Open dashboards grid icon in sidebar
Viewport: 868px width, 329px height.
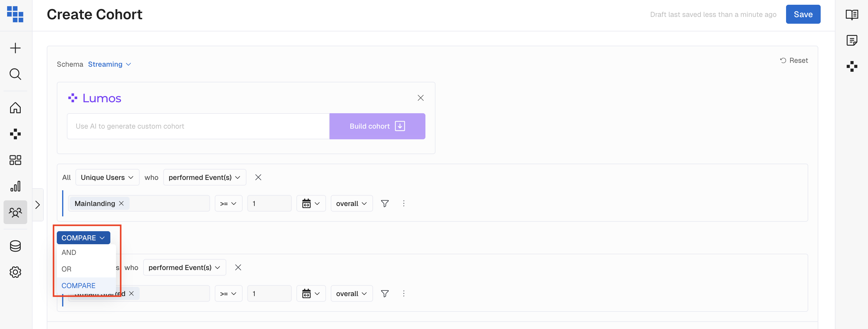(x=15, y=160)
